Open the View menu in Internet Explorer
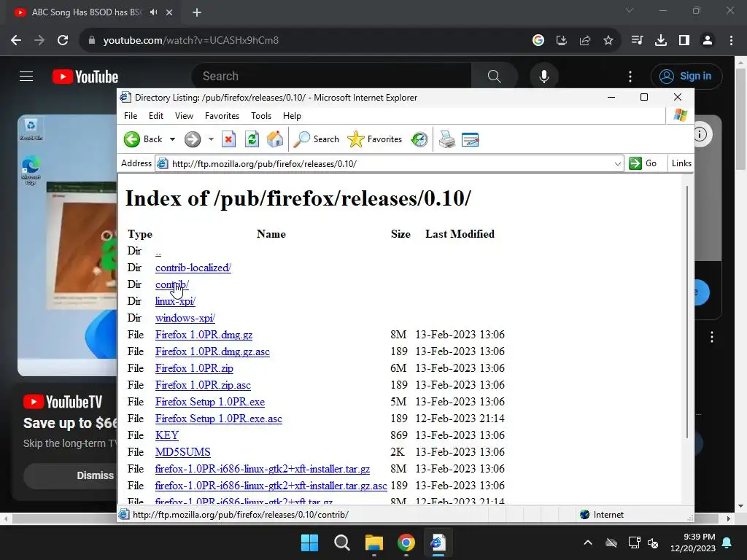 [x=184, y=116]
